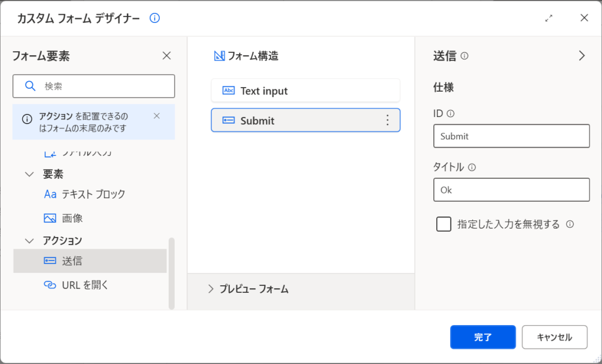Click the 完了 button
Screen dimensions: 602x364
(x=483, y=337)
